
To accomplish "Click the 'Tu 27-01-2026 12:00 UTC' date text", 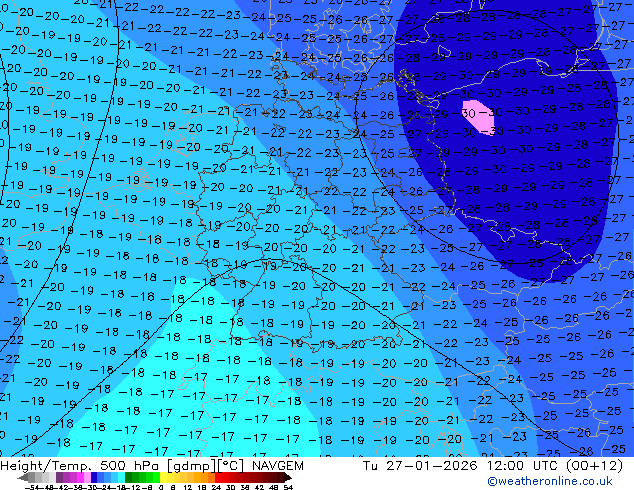I will (458, 466).
